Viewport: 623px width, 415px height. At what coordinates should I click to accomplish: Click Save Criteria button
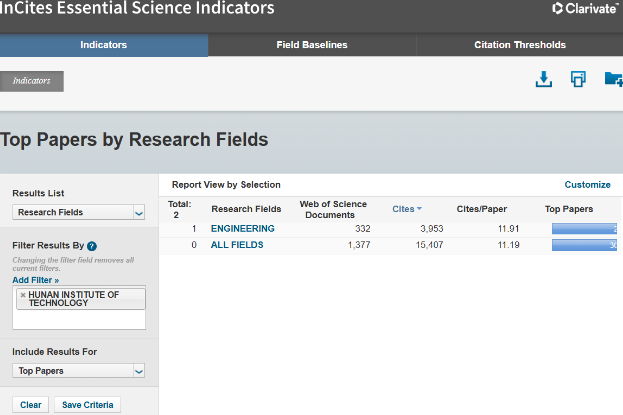click(x=86, y=405)
